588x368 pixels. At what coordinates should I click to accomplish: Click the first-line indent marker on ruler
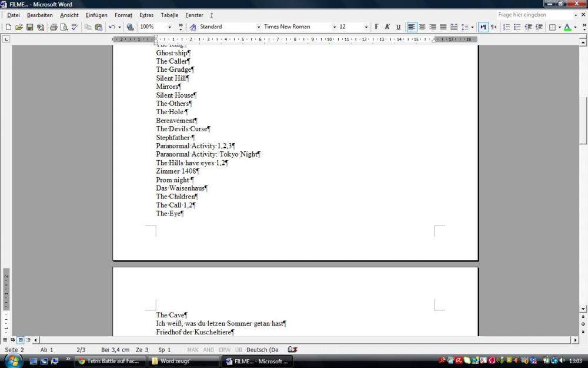coord(156,37)
